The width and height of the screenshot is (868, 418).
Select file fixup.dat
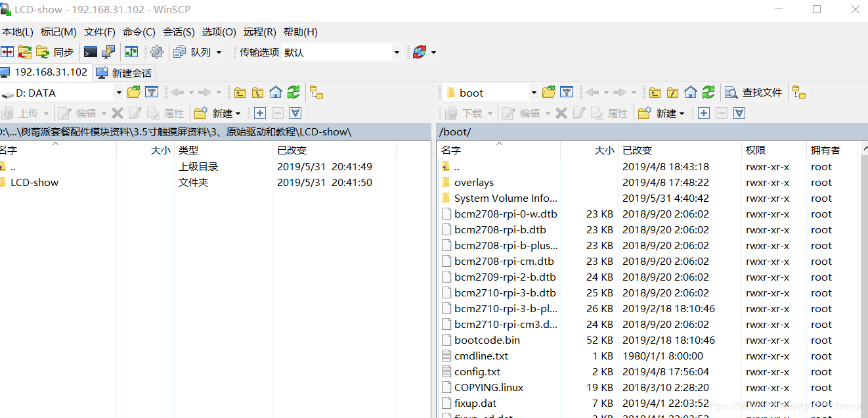475,404
